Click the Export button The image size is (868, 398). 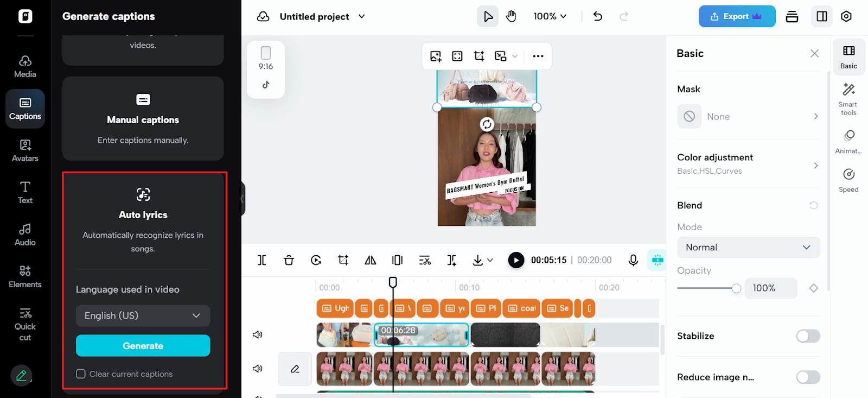coord(736,16)
